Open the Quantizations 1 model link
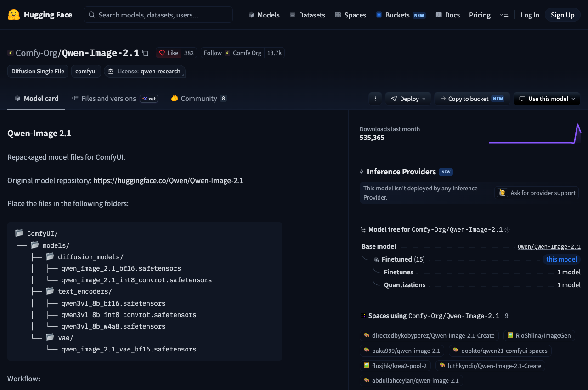This screenshot has width=588, height=390. 569,285
